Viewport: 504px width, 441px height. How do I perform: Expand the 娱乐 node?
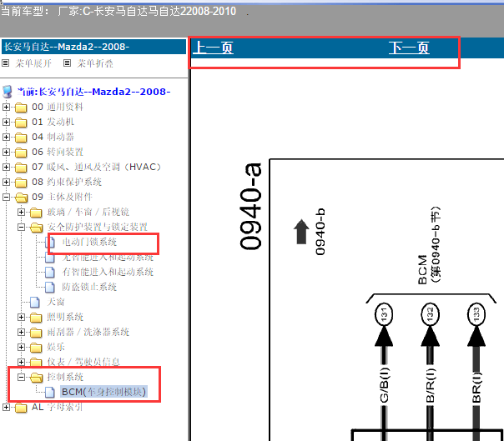pos(21,347)
